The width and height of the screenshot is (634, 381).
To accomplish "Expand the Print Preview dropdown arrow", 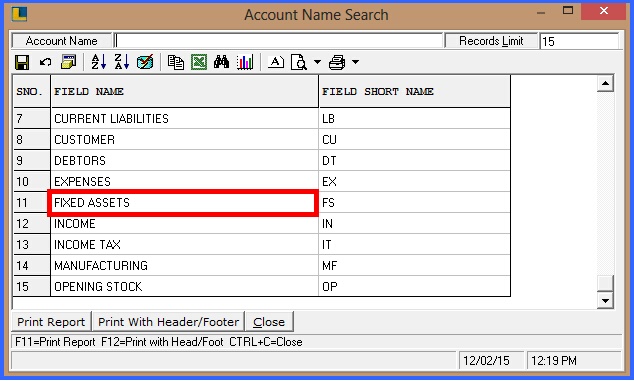I will click(317, 62).
